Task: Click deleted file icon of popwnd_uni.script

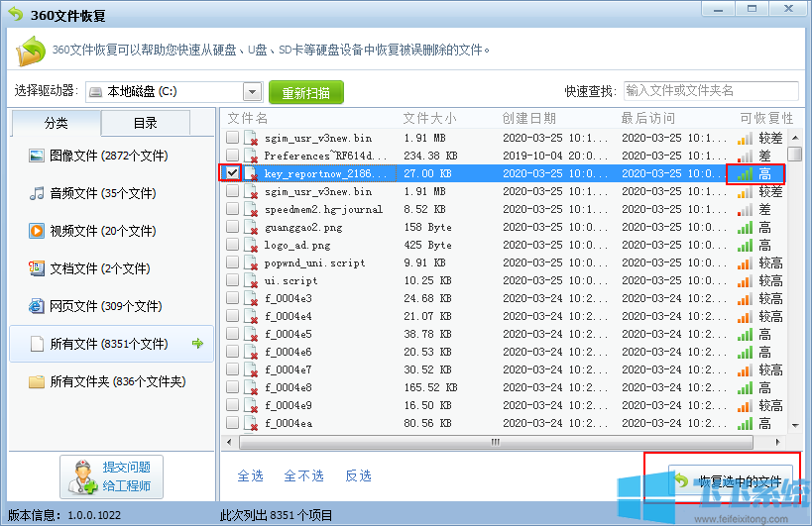Action: click(x=251, y=263)
